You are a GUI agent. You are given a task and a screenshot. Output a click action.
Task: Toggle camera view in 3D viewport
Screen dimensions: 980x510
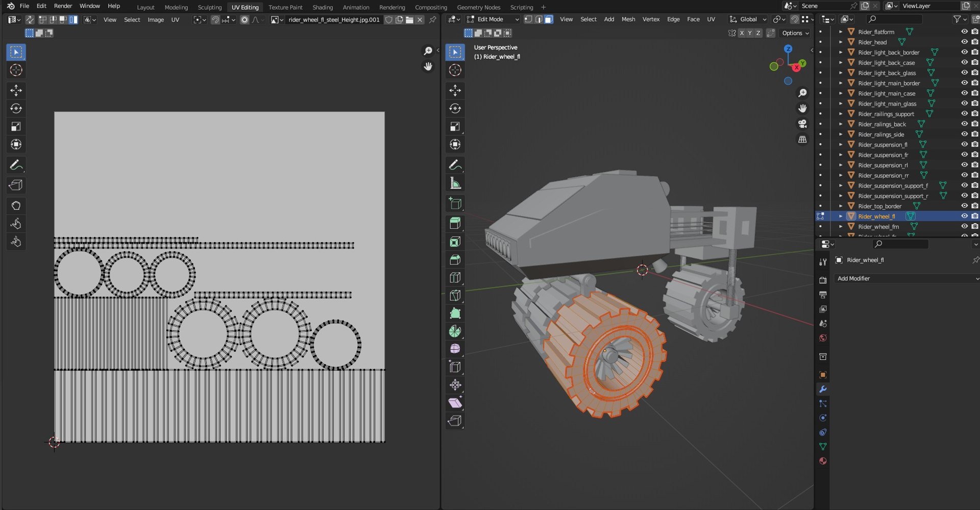coord(802,124)
